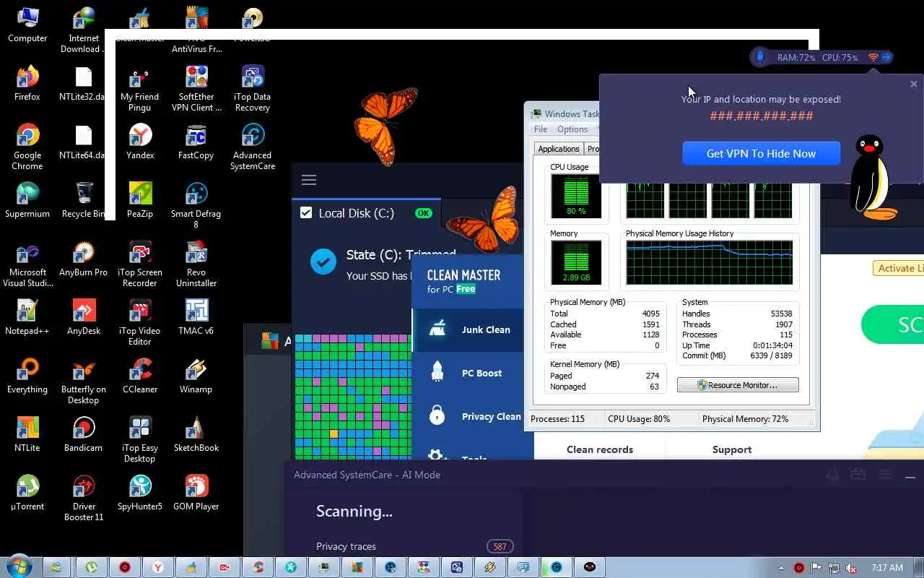Image resolution: width=924 pixels, height=578 pixels.
Task: Launch Butterfly on Desktop shortcut
Action: 84,381
